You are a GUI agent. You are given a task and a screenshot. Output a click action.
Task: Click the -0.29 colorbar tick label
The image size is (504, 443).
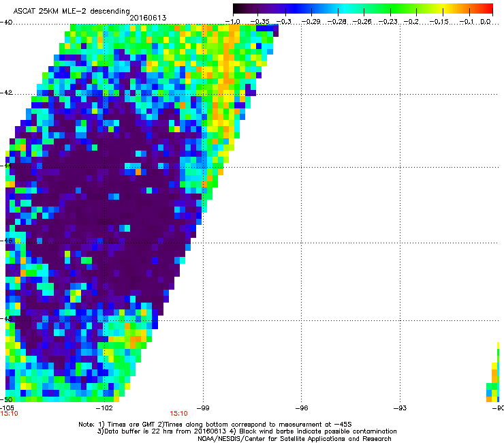pyautogui.click(x=311, y=22)
